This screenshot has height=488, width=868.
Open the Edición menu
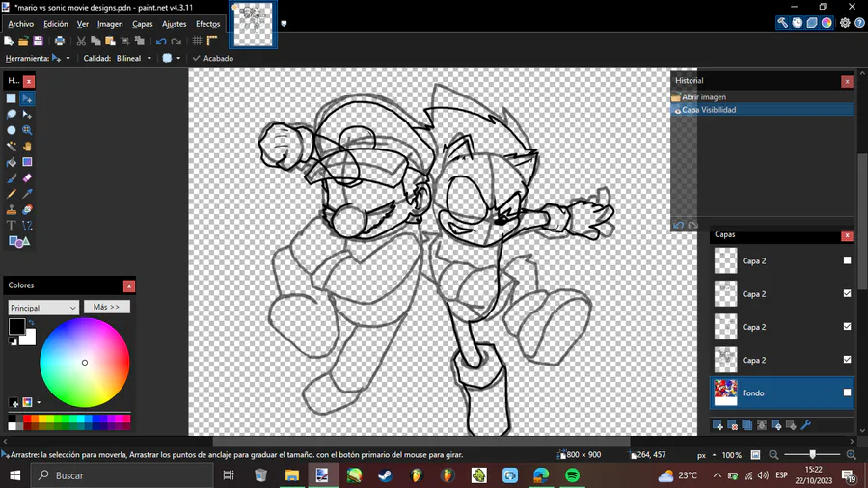click(55, 24)
